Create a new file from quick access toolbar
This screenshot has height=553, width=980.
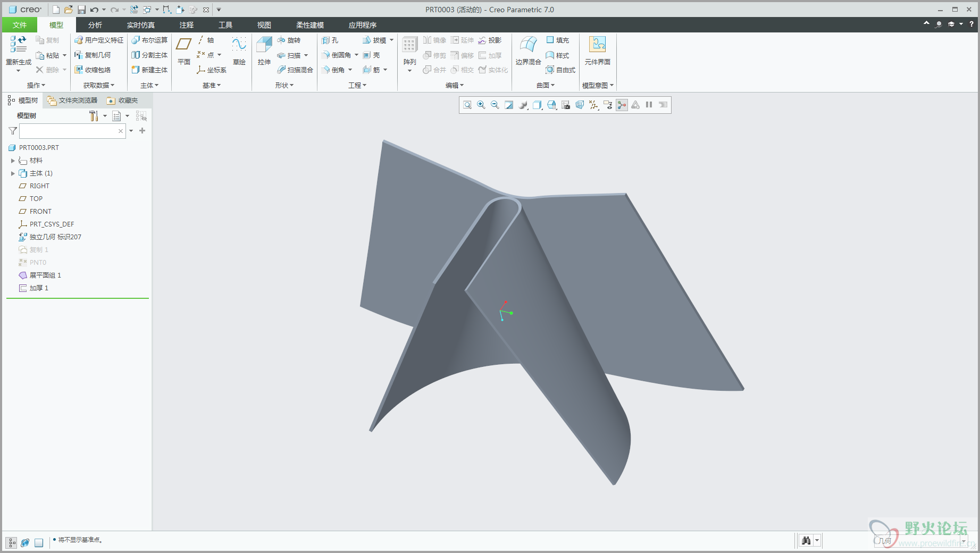[x=56, y=10]
